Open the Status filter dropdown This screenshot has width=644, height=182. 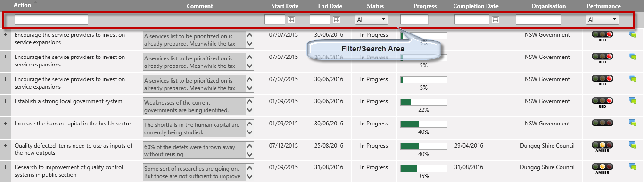click(371, 20)
